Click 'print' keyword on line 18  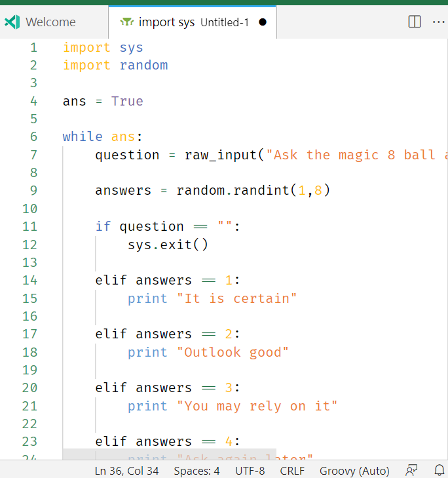tap(148, 352)
